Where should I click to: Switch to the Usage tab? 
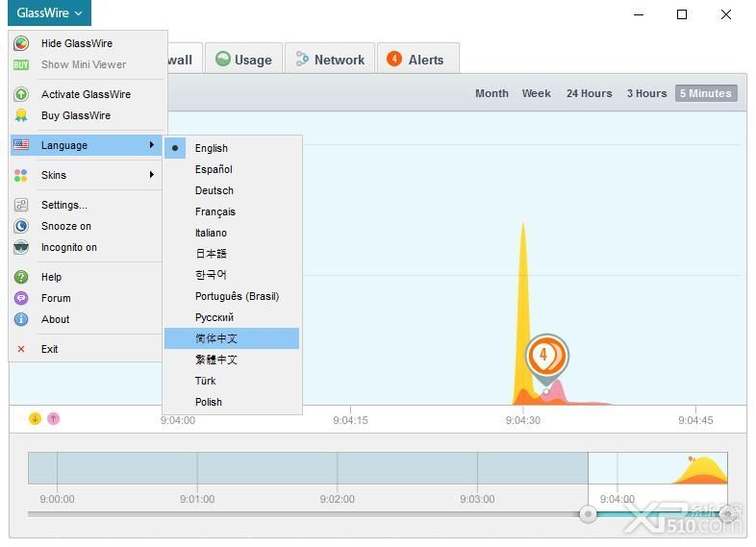[x=244, y=59]
